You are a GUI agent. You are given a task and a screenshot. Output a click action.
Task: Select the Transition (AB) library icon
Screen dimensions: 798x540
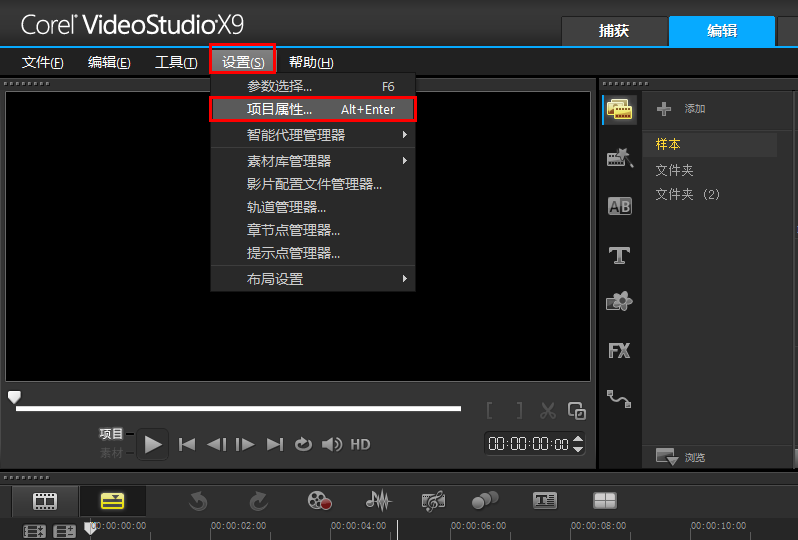point(620,206)
